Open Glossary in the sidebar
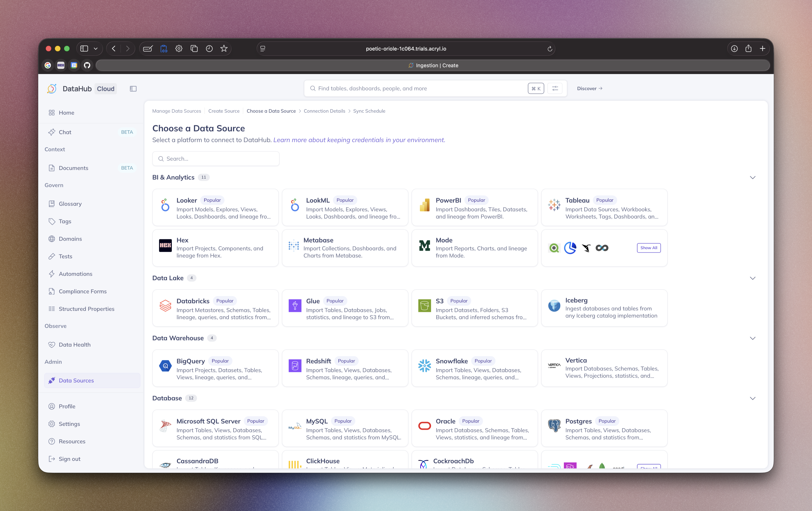Screen dimensions: 812x511 point(70,204)
